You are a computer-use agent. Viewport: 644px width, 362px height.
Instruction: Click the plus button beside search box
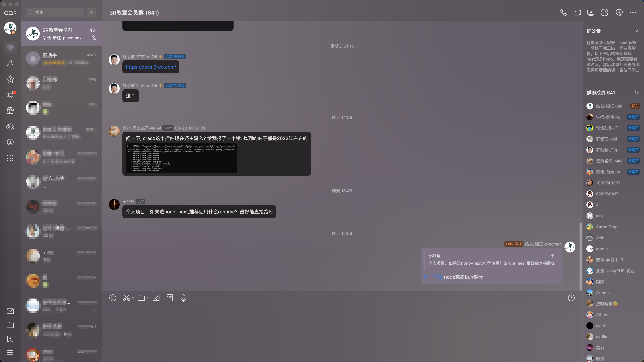pos(92,12)
